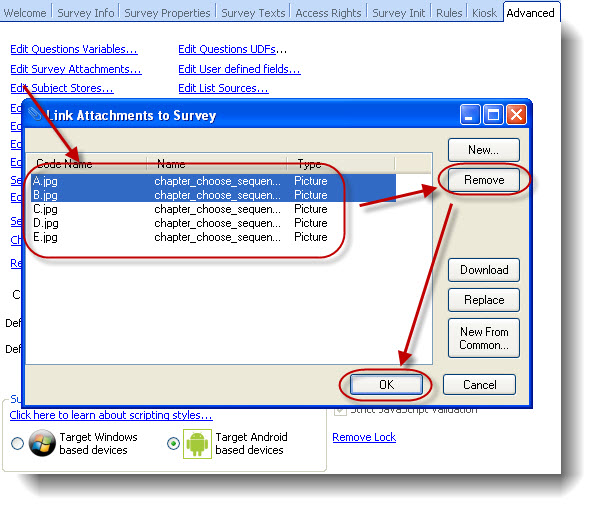Open the Survey Init tab
The image size is (601, 514).
coord(399,13)
